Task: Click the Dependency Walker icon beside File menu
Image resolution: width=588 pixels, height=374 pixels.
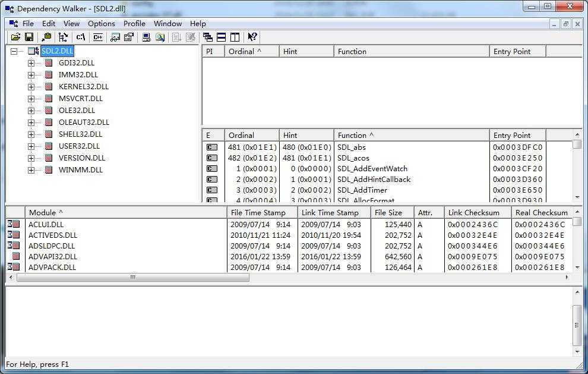Action: (x=14, y=24)
